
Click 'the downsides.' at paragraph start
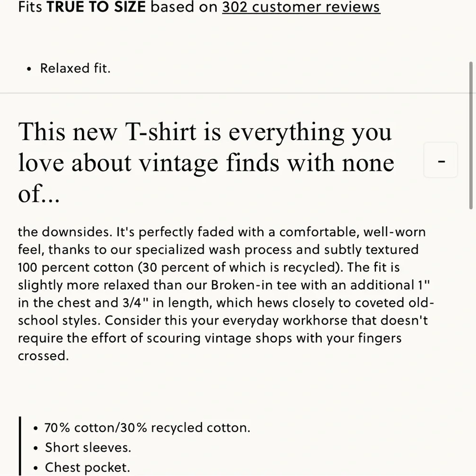point(65,232)
